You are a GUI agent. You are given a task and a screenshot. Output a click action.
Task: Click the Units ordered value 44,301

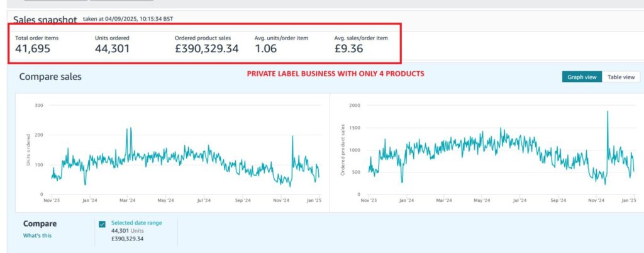[x=112, y=48]
